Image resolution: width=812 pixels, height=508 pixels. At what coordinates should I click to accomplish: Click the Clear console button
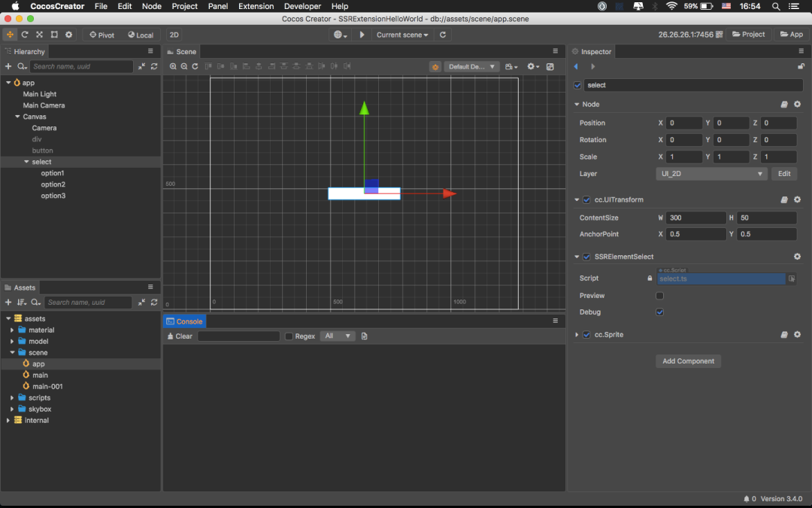coord(180,336)
